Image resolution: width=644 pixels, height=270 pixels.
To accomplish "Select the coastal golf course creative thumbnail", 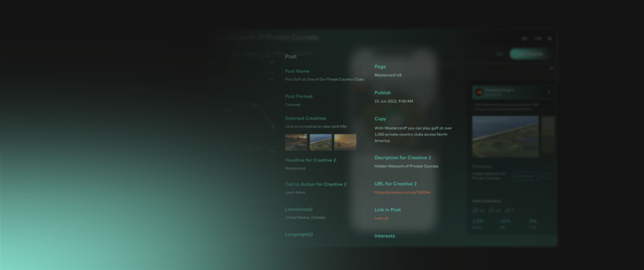I will click(321, 142).
